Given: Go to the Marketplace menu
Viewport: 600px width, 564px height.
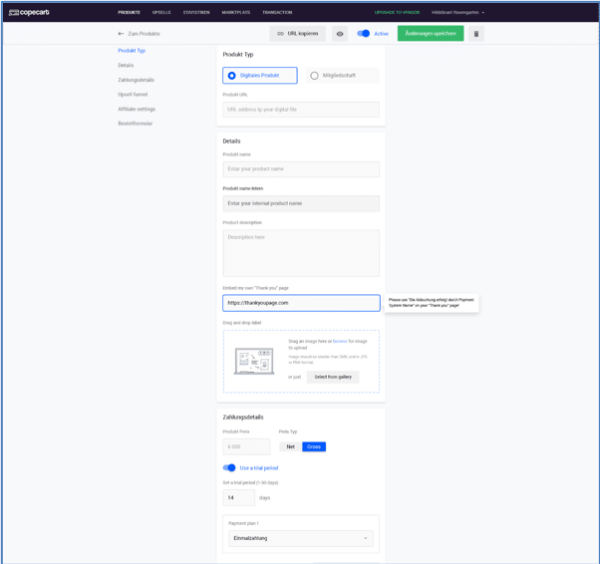Looking at the screenshot, I should click(236, 12).
